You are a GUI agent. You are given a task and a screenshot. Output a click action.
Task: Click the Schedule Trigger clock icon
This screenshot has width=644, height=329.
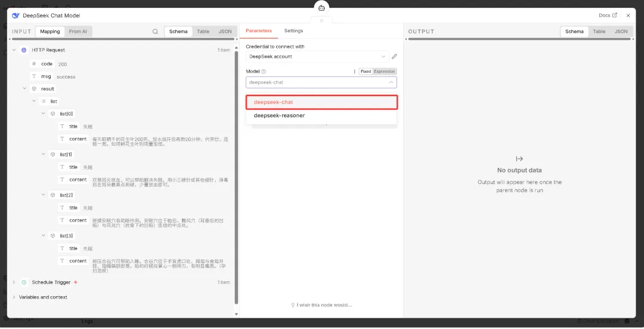(24, 282)
